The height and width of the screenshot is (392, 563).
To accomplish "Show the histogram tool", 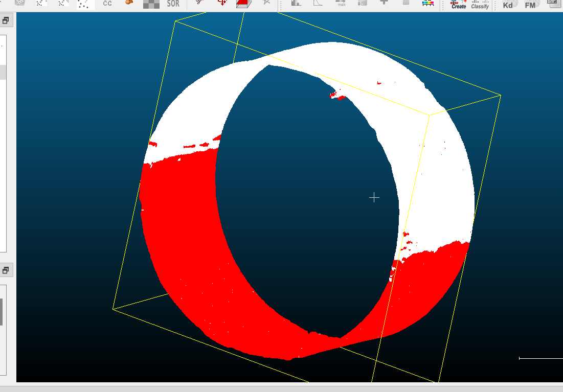I will tap(297, 4).
